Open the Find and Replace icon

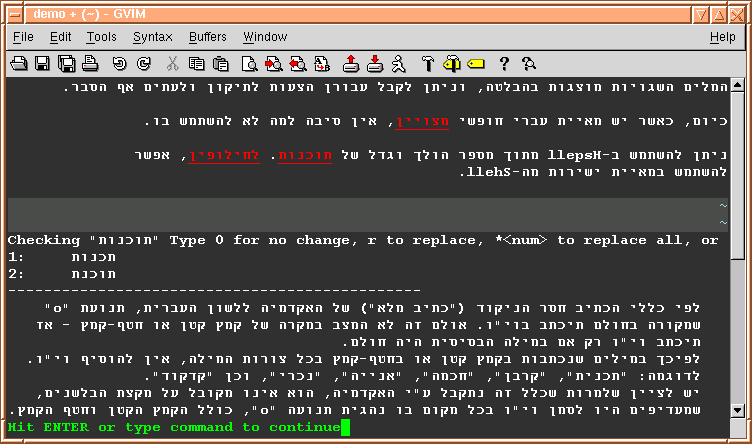(322, 63)
